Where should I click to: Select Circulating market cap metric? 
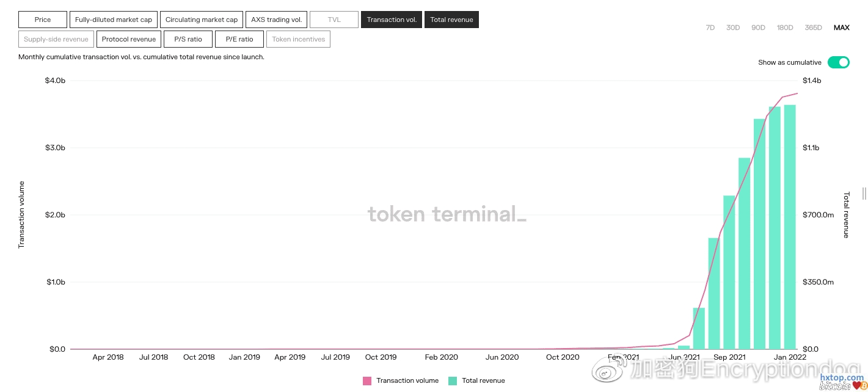(x=202, y=20)
